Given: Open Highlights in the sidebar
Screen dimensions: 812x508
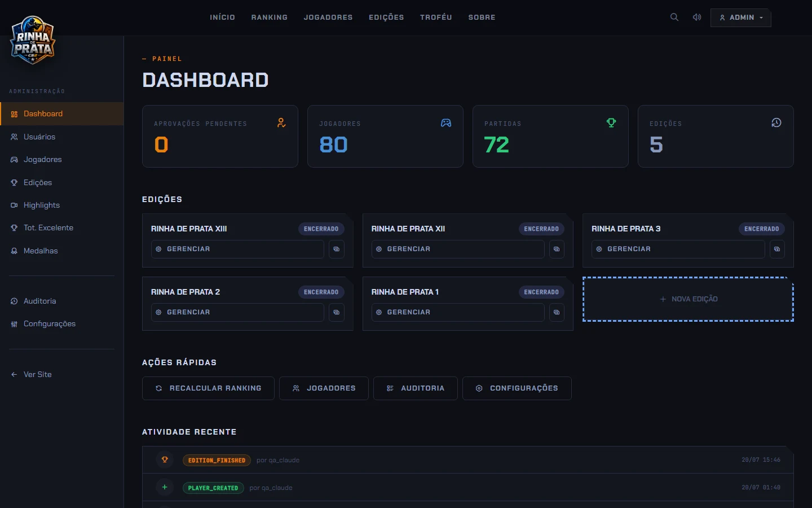Looking at the screenshot, I should [62, 205].
